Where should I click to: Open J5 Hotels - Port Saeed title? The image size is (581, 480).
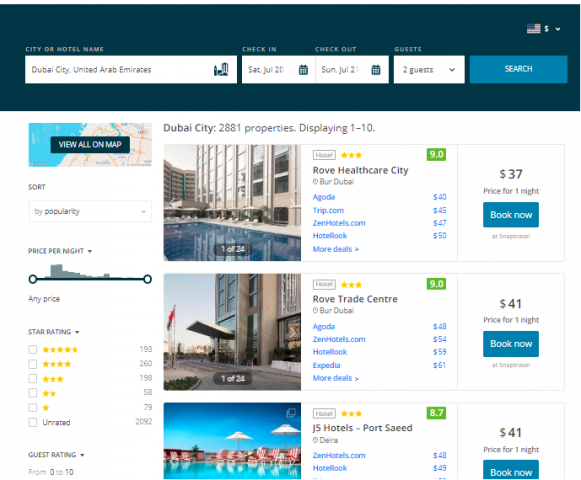[x=362, y=428]
